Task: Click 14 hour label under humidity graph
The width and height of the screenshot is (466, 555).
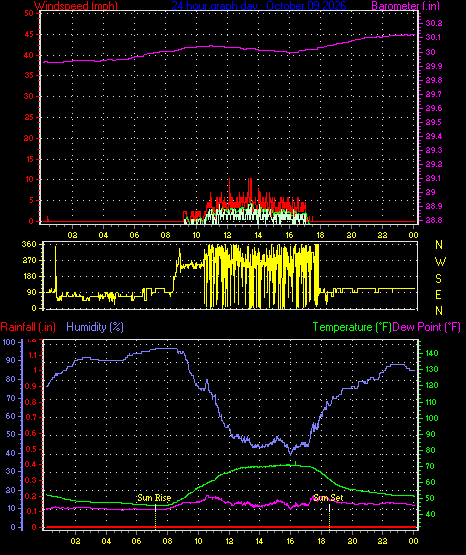Action: (x=259, y=542)
